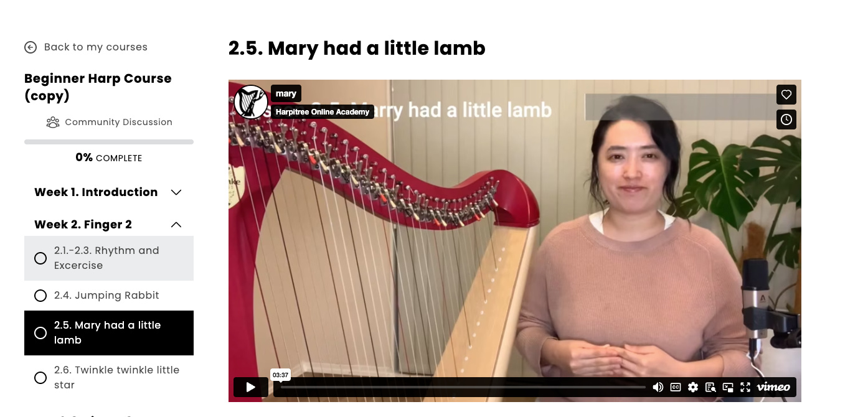The height and width of the screenshot is (417, 868).
Task: Open the transcript icon in player
Action: pos(710,387)
